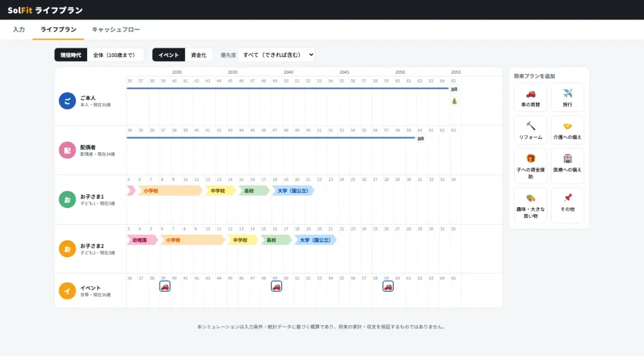644x356 pixels.
Task: Click イベント row name label
Action: pos(91,288)
